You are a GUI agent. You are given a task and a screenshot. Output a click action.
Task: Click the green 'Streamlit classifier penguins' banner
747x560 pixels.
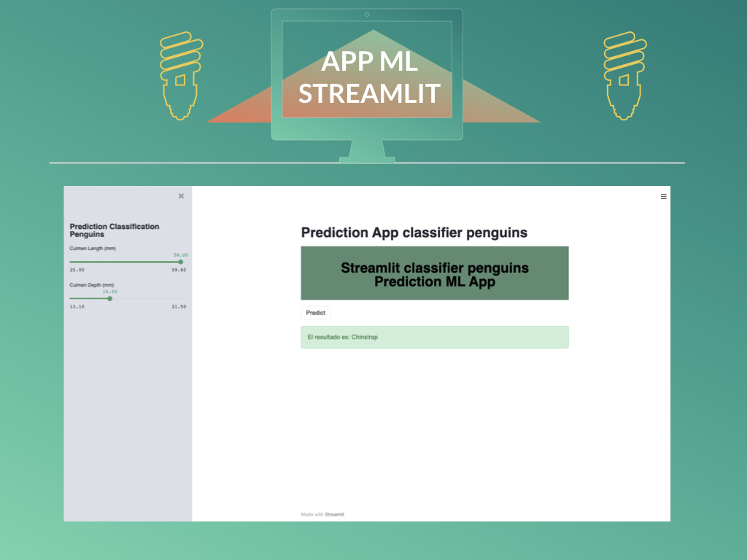(435, 273)
